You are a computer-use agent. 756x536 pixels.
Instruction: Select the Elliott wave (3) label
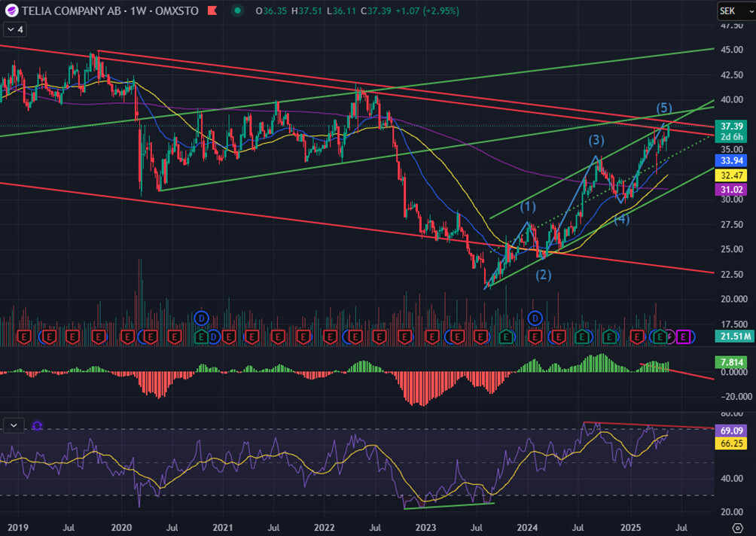pyautogui.click(x=596, y=140)
